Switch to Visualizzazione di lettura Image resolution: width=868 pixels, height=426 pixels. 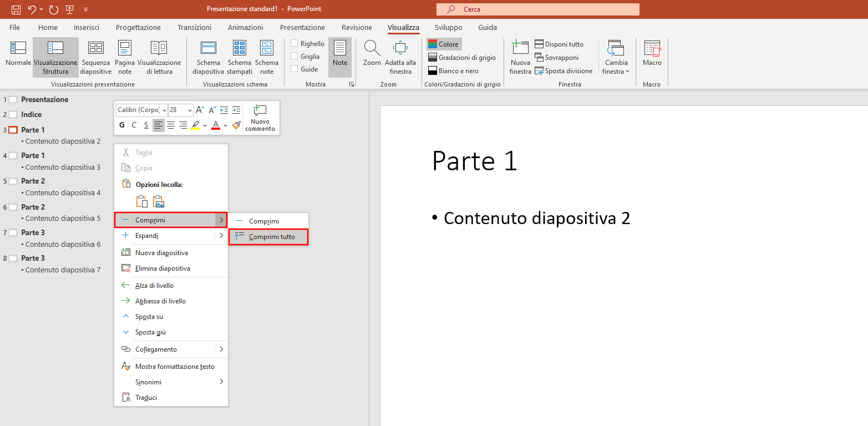[159, 58]
